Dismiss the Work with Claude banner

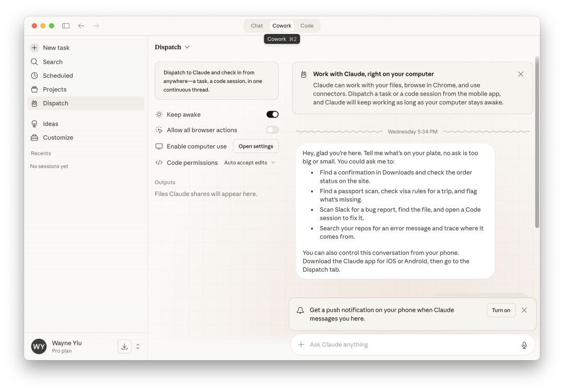(521, 74)
